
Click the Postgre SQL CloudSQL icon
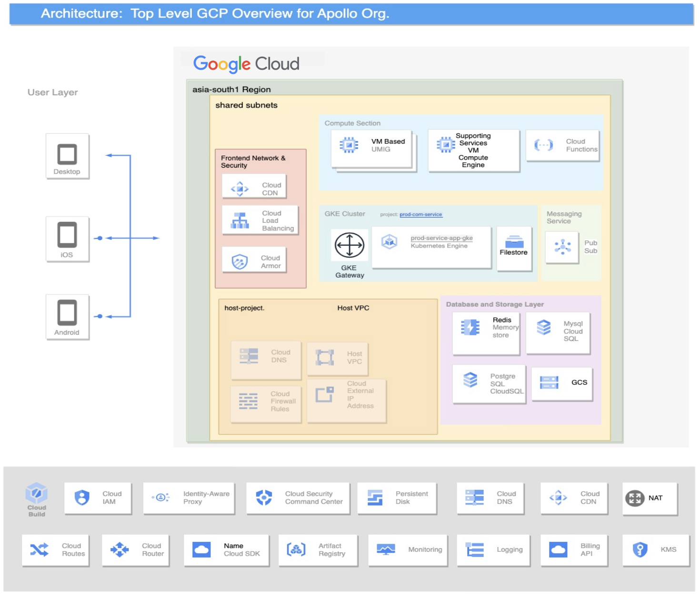point(470,380)
